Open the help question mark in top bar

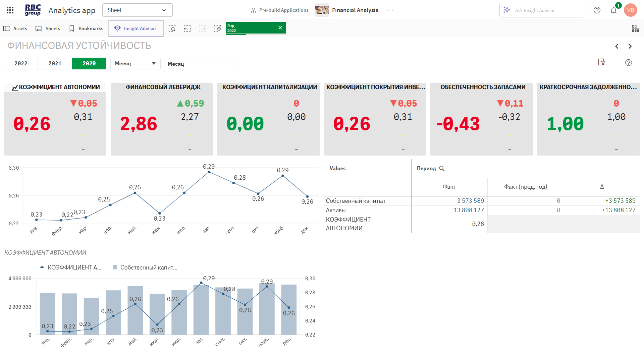click(597, 10)
